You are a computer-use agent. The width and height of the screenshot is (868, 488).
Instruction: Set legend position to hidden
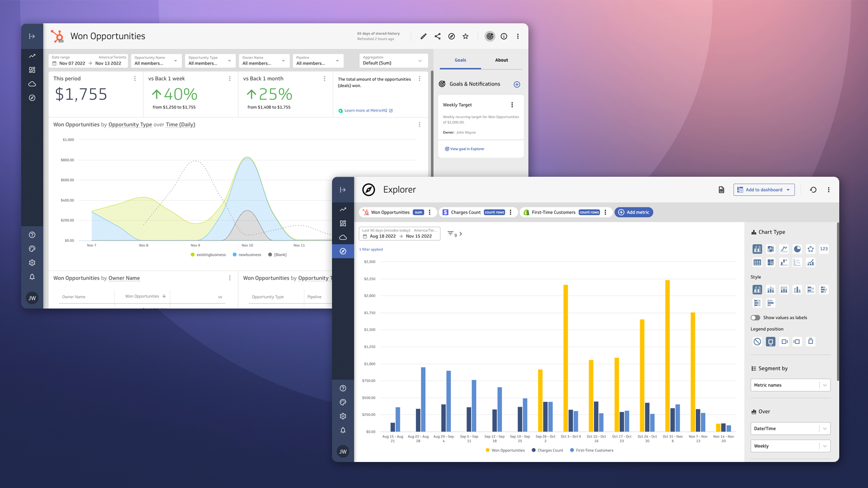[x=757, y=342]
